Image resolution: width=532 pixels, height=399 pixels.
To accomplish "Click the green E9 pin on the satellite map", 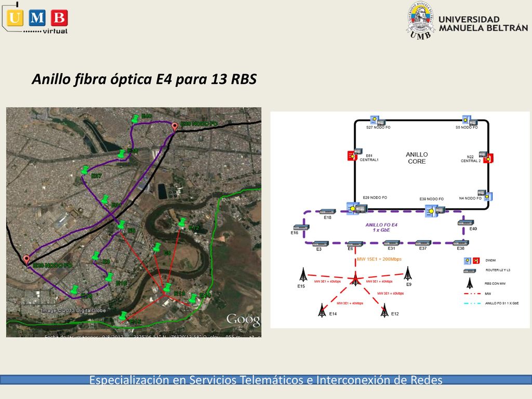I will (x=157, y=247).
